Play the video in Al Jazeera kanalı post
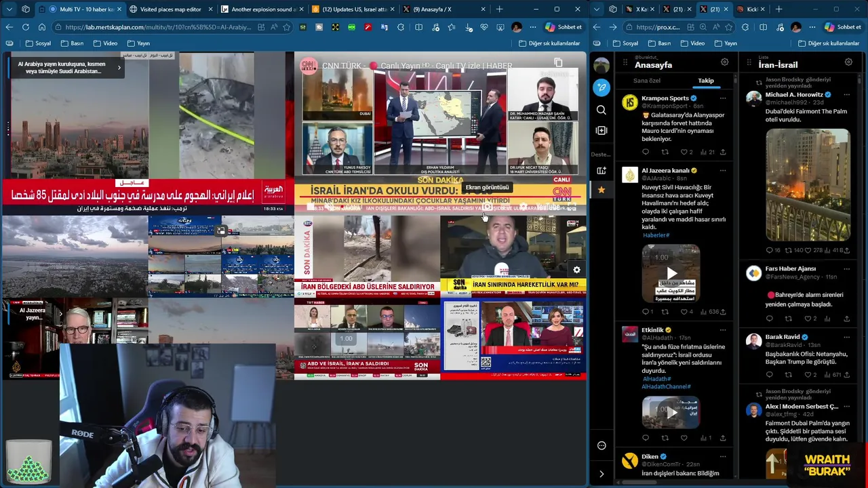The height and width of the screenshot is (488, 868). (671, 273)
